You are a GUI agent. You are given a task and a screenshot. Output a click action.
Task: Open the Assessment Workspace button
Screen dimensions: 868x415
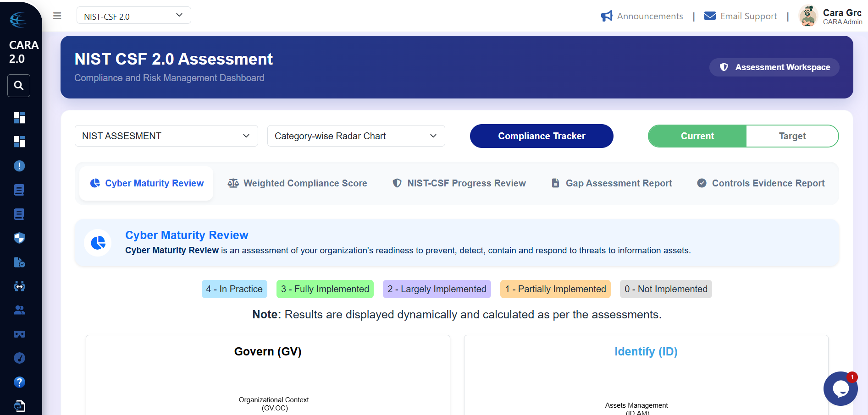[x=774, y=67]
